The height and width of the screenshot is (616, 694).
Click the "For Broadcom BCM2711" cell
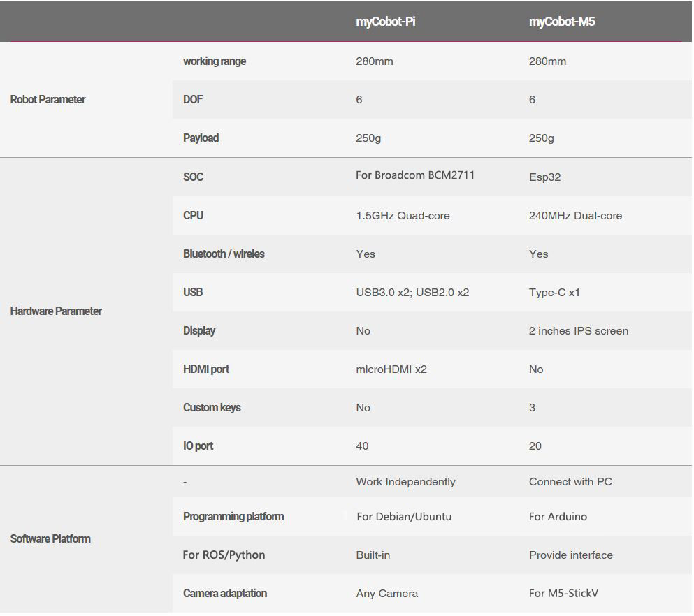coord(415,175)
